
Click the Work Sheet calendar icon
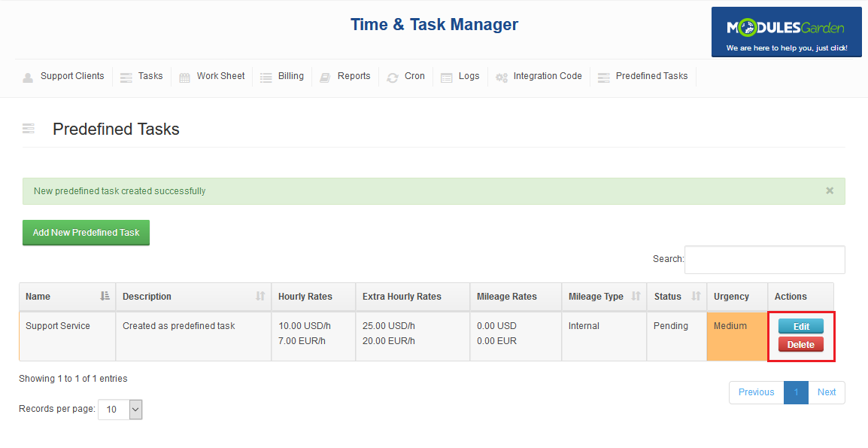(184, 78)
